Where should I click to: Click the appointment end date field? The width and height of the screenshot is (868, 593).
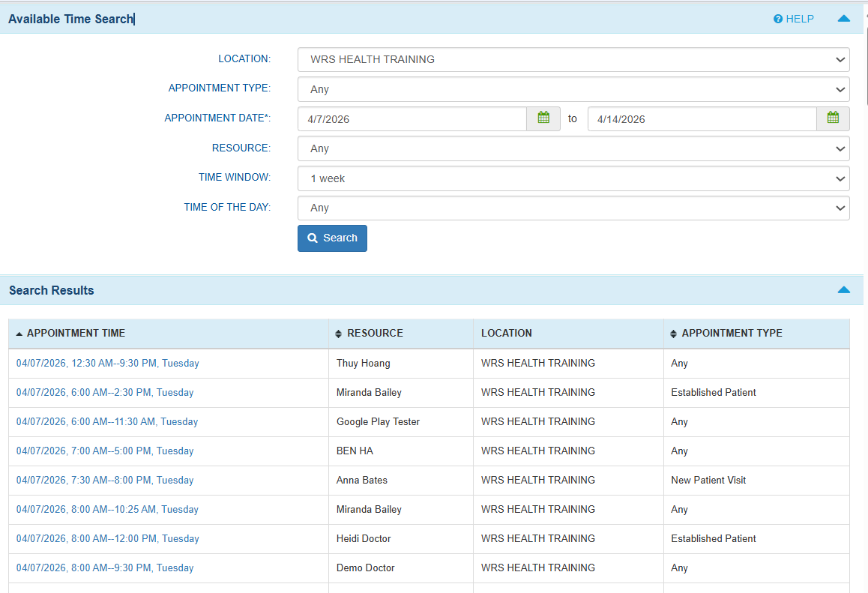click(702, 119)
